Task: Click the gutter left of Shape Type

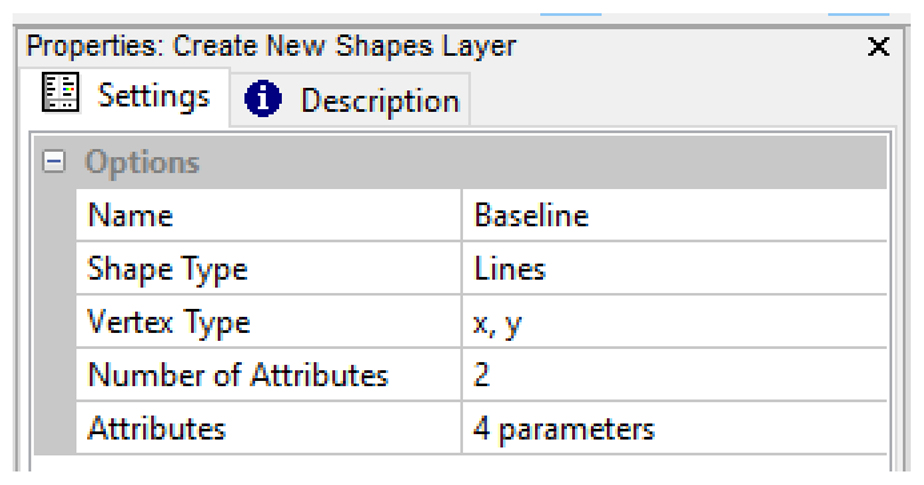Action: click(x=54, y=269)
